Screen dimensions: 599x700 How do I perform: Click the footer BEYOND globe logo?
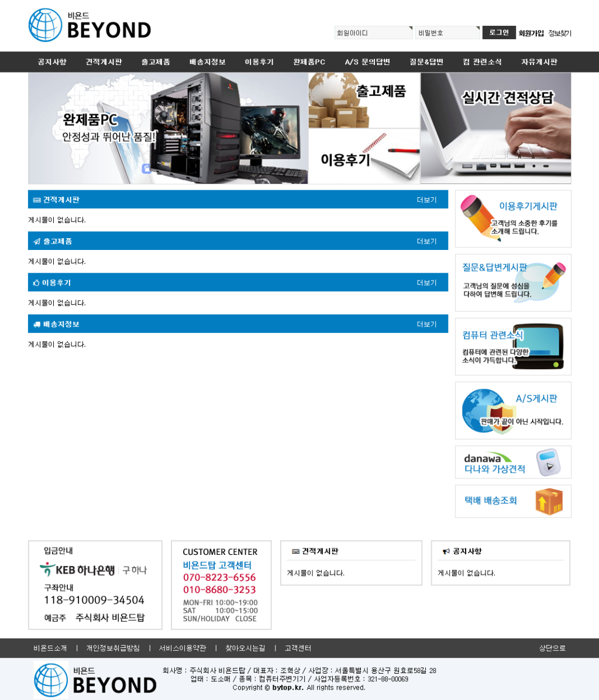click(x=51, y=680)
